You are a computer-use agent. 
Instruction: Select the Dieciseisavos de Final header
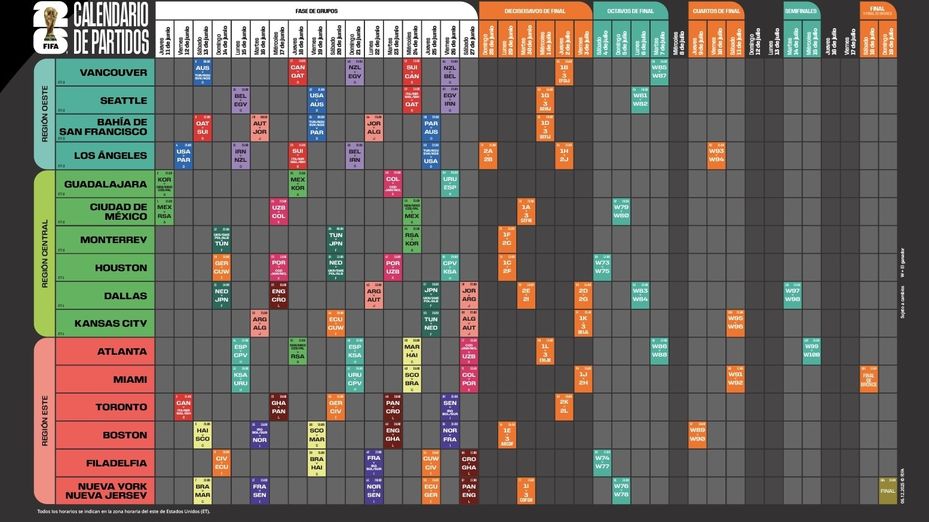pyautogui.click(x=531, y=10)
